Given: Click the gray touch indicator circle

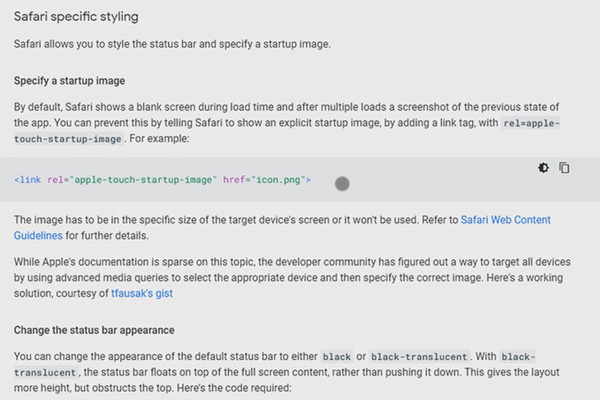Looking at the screenshot, I should click(x=342, y=184).
